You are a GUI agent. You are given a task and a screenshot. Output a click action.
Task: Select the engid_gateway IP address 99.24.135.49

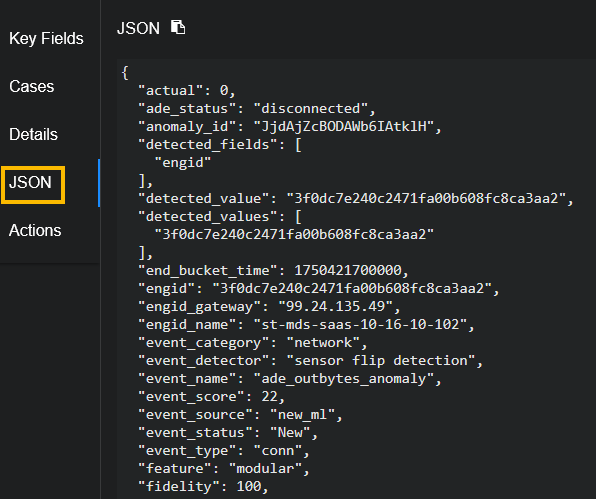[335, 306]
